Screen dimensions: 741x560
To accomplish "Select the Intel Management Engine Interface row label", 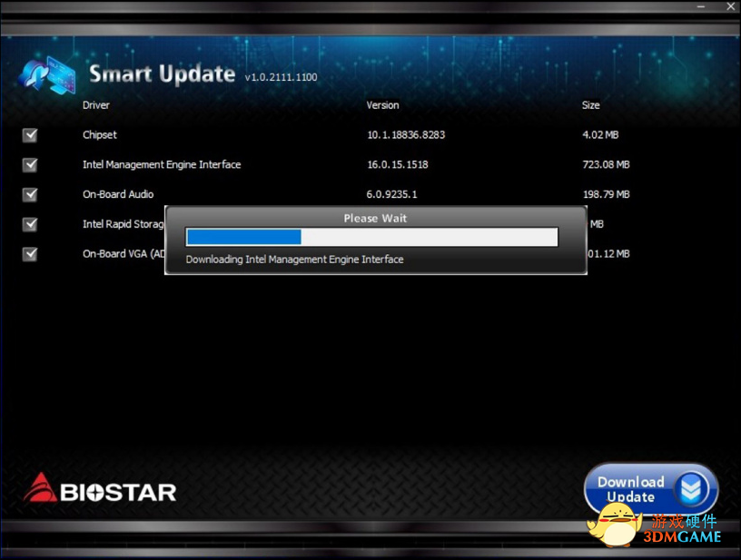I will pyautogui.click(x=162, y=164).
